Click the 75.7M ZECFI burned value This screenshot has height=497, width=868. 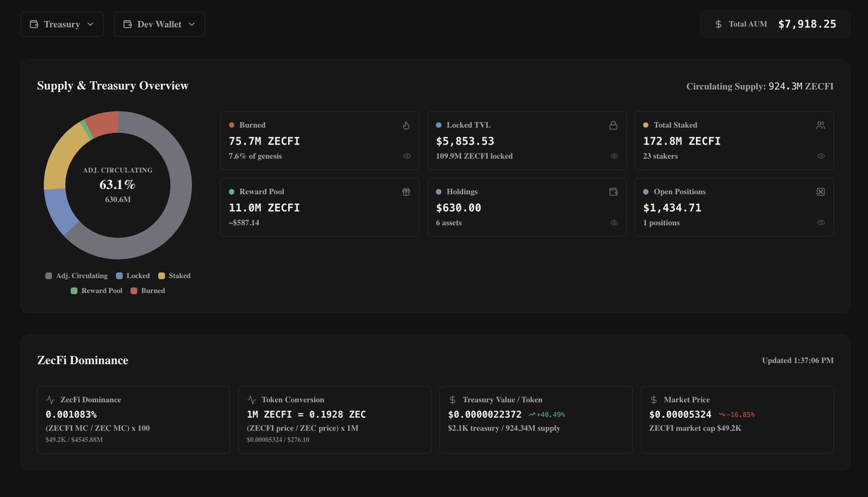tap(264, 141)
